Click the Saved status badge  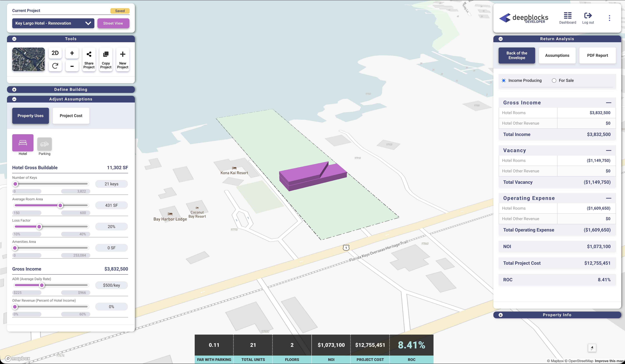pyautogui.click(x=120, y=11)
